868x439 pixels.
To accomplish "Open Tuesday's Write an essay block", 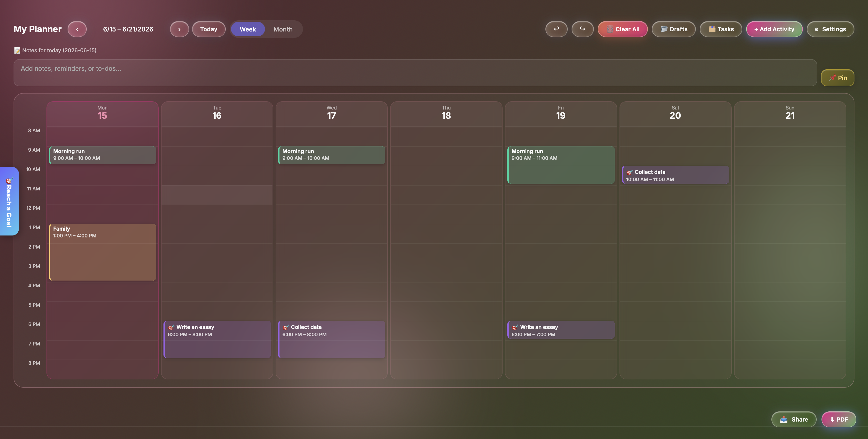I will [217, 339].
